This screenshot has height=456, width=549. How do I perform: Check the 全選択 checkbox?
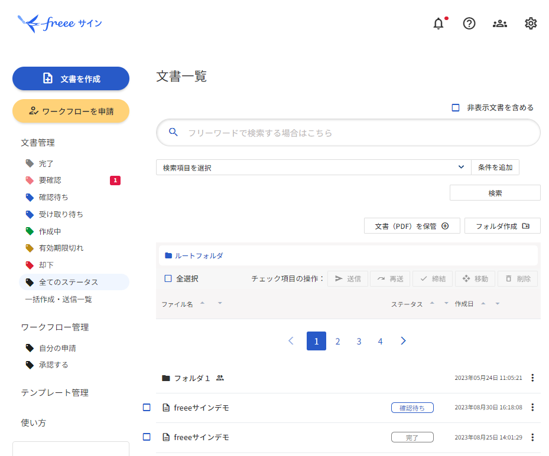pyautogui.click(x=168, y=278)
